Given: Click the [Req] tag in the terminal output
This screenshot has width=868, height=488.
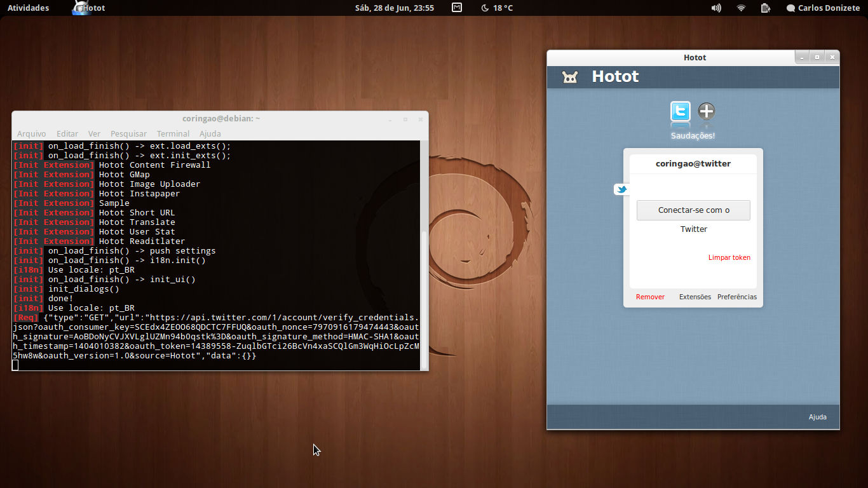Looking at the screenshot, I should 26,318.
